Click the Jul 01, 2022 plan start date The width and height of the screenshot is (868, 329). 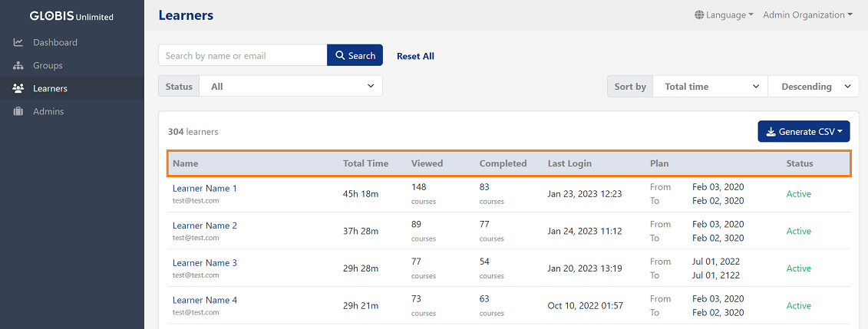pos(716,262)
